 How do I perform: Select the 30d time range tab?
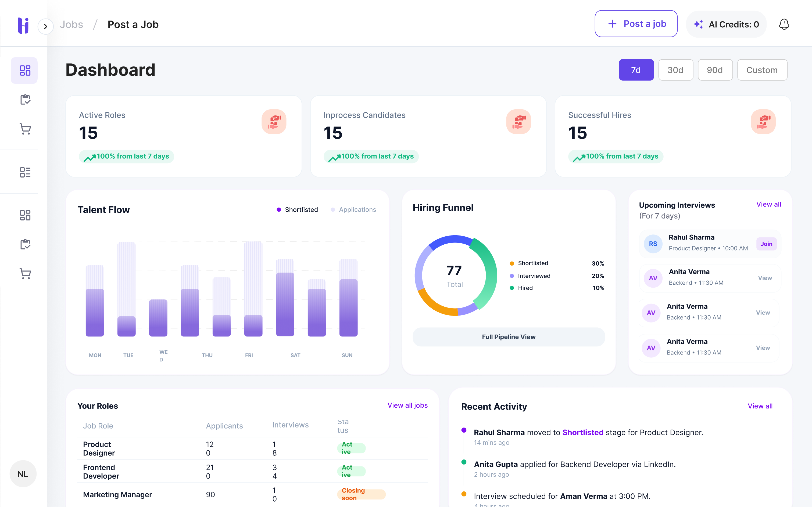pos(675,70)
